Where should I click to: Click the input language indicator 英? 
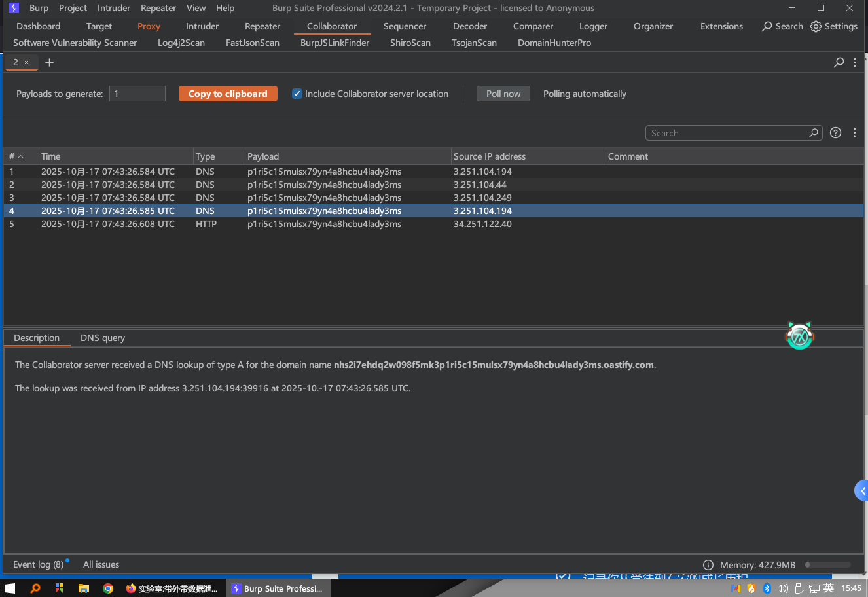pyautogui.click(x=829, y=588)
